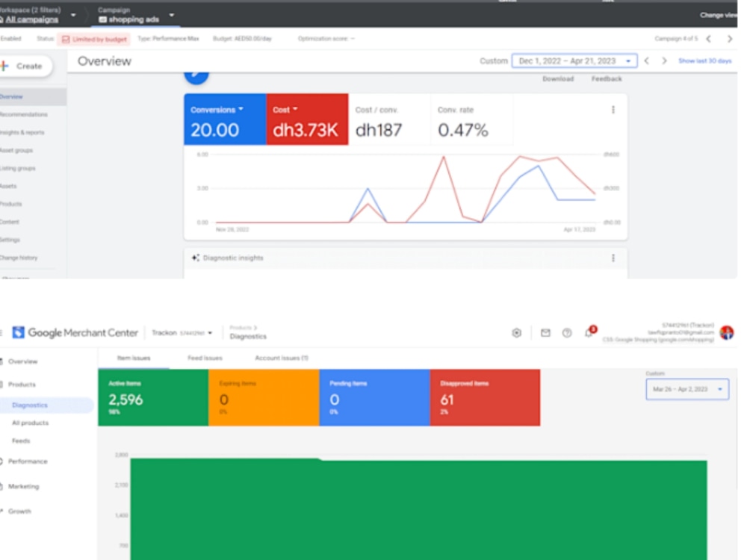Screen dimensions: 747x560
Task: Open Content in Ads sidebar
Action: 10,222
